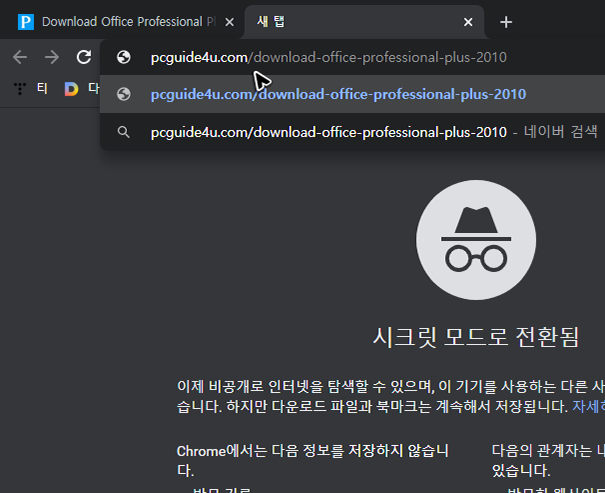Click the incognito hat and glasses logo
This screenshot has height=493, width=605.
click(x=476, y=240)
